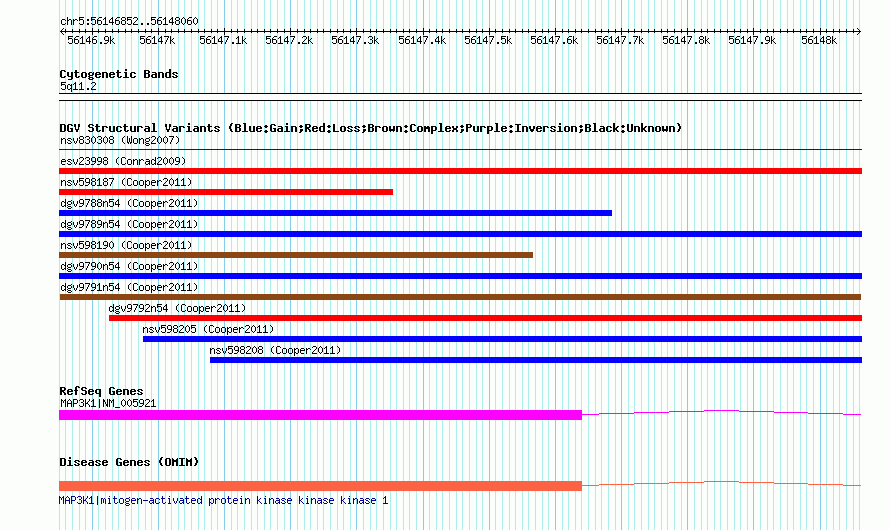Open the dgv9789n54 (Cooper2011) label

click(129, 224)
